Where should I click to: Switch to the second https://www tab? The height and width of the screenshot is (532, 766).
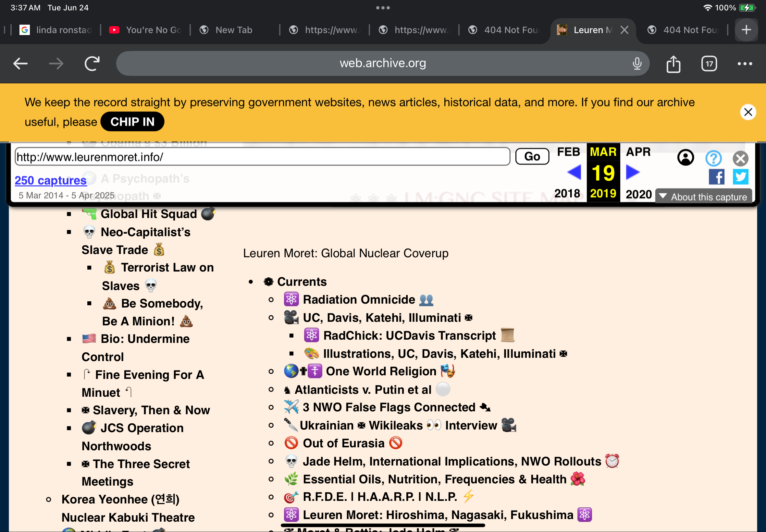point(414,30)
